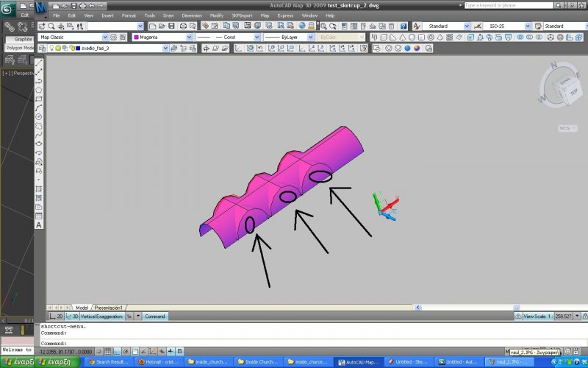Open the Magenta color dropdown
The width and height of the screenshot is (588, 368).
click(162, 37)
